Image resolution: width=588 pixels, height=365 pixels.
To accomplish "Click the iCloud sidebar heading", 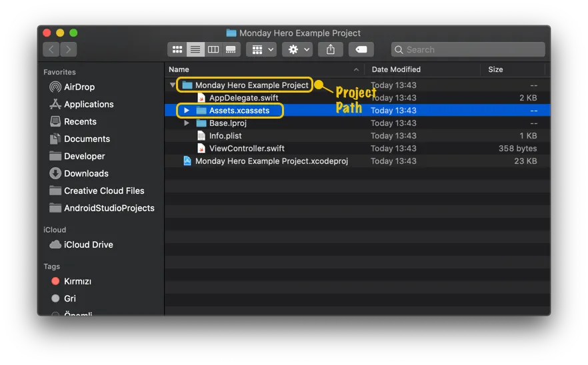I will [55, 230].
